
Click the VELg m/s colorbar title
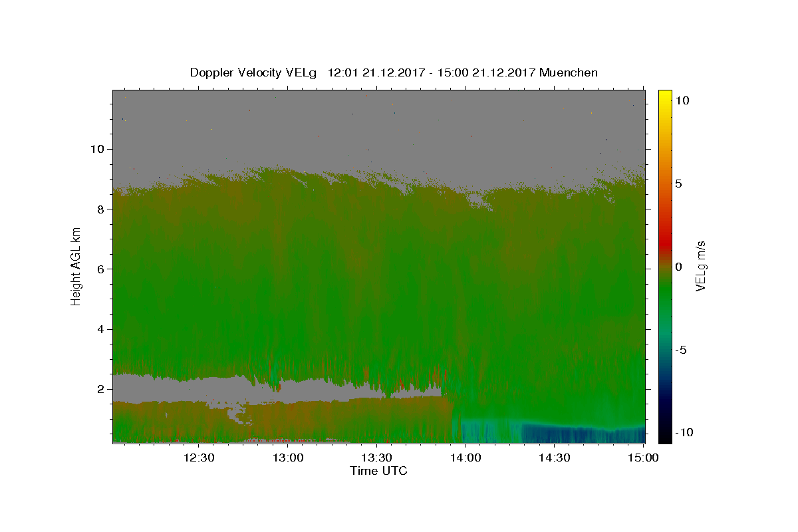(700, 266)
